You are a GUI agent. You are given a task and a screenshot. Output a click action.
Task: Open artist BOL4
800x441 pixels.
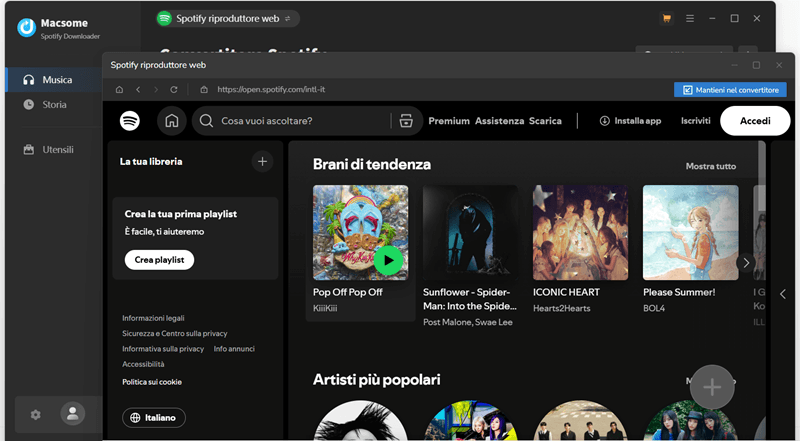point(654,308)
